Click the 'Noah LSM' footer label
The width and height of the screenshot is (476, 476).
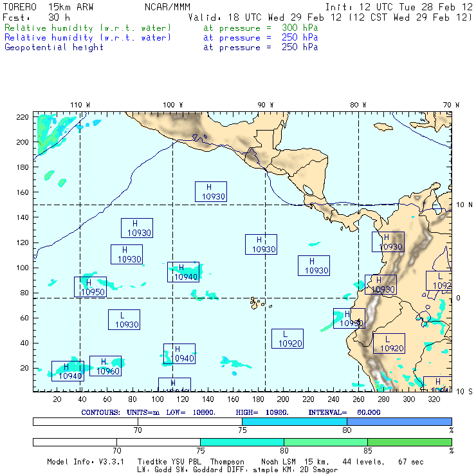point(279,462)
